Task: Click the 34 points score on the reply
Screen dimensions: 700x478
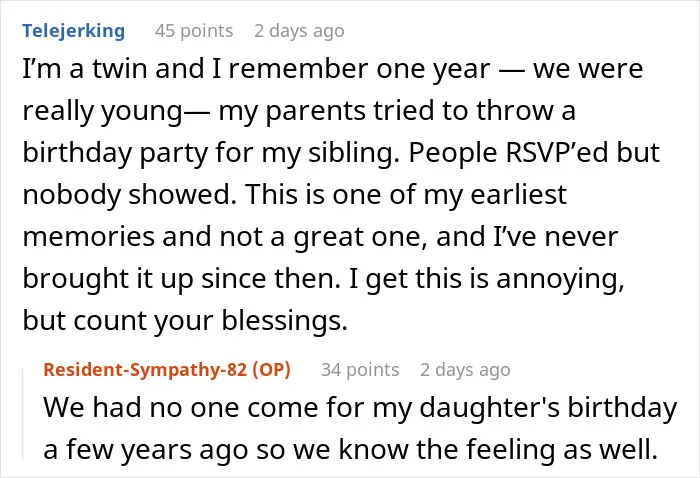Action: [x=360, y=370]
